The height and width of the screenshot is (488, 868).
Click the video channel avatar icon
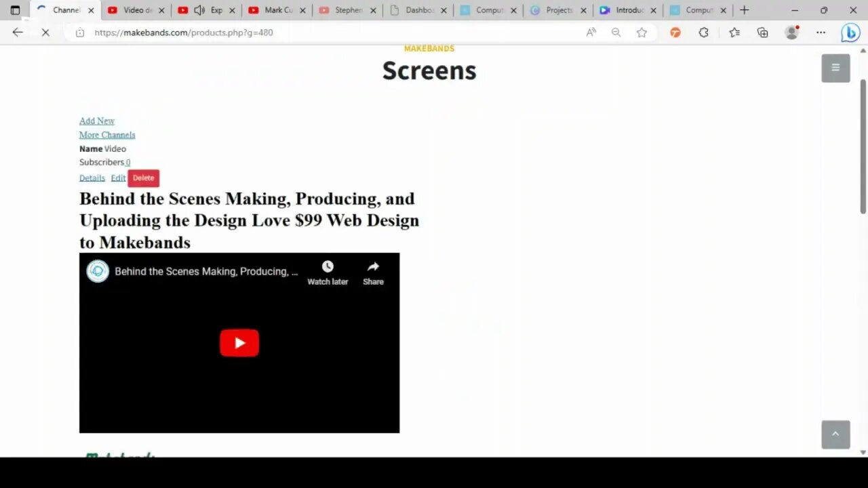98,271
